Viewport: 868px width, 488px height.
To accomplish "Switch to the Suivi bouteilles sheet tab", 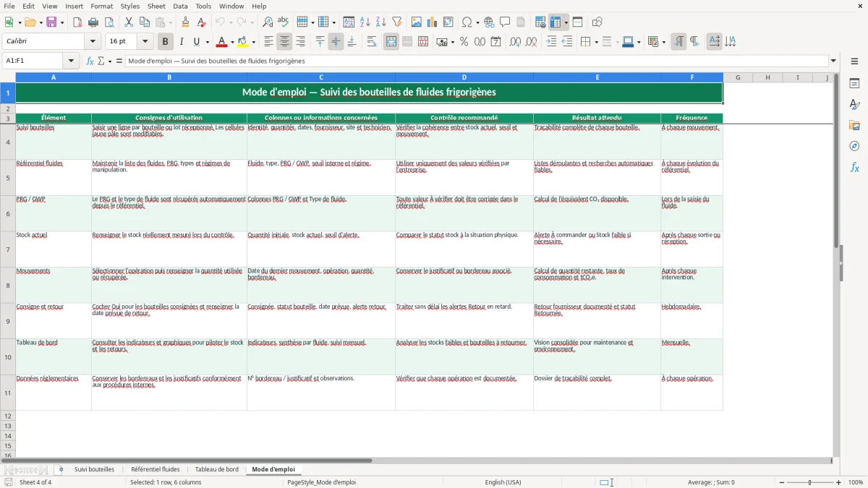I will click(x=94, y=470).
